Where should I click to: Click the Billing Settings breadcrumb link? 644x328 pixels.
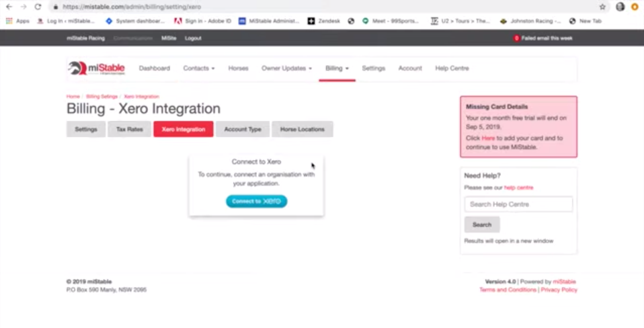102,97
